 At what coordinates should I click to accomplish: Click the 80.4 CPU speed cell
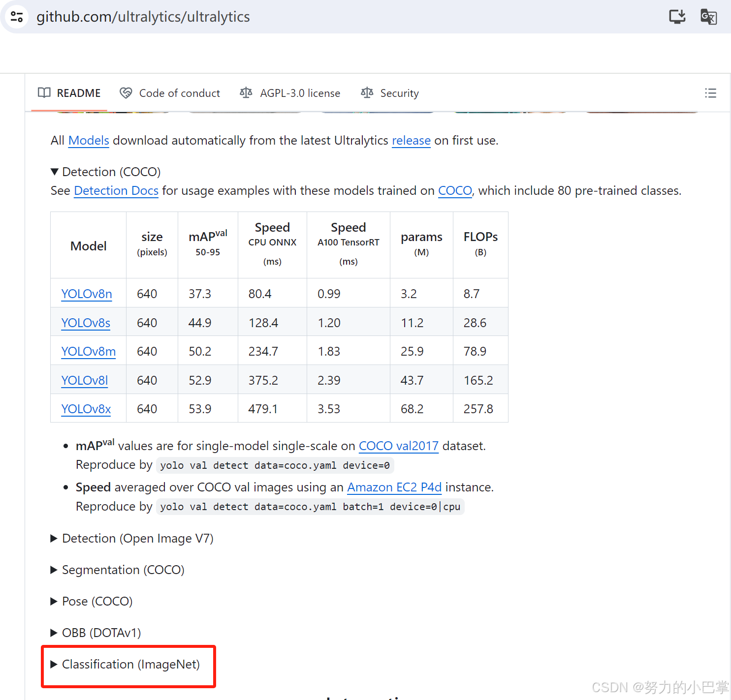coord(272,294)
